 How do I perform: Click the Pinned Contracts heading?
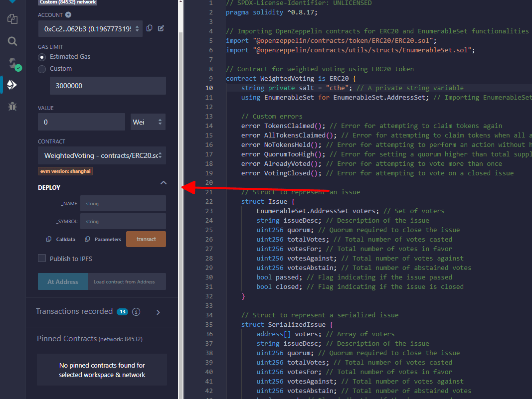(x=67, y=339)
